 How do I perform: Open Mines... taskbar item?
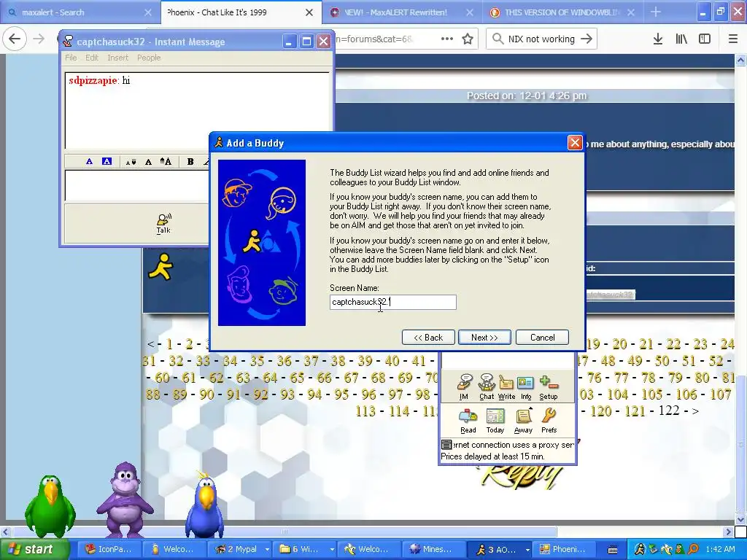435,549
